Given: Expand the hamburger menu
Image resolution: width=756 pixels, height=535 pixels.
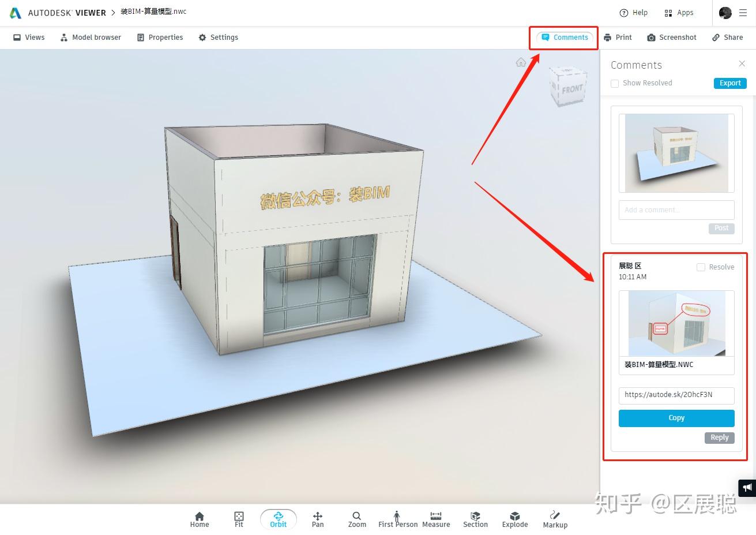Looking at the screenshot, I should click(x=743, y=12).
